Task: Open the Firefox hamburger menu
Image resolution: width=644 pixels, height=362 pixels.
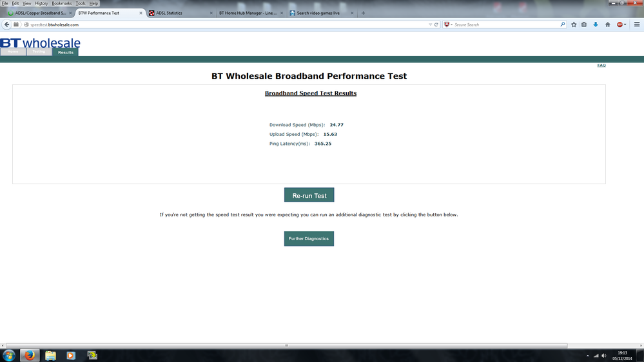Action: coord(637,24)
